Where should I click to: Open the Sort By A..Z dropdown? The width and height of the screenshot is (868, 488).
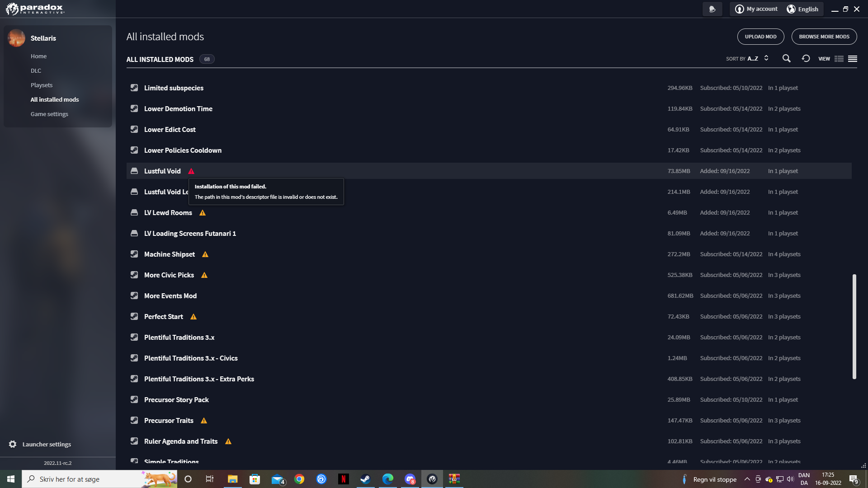click(x=747, y=59)
